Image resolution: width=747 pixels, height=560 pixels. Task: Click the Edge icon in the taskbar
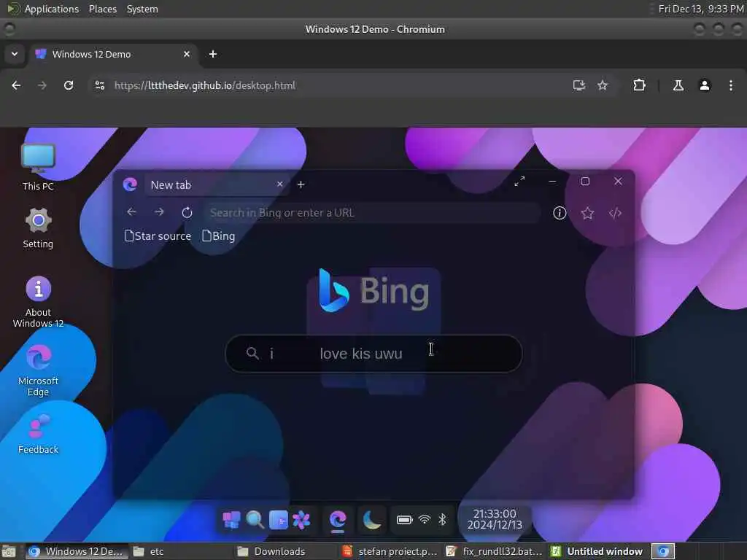click(x=338, y=519)
